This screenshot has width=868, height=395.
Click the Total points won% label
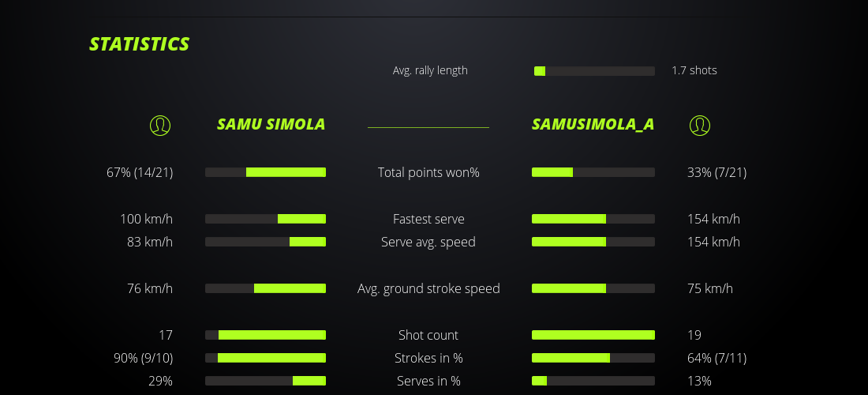(x=428, y=172)
